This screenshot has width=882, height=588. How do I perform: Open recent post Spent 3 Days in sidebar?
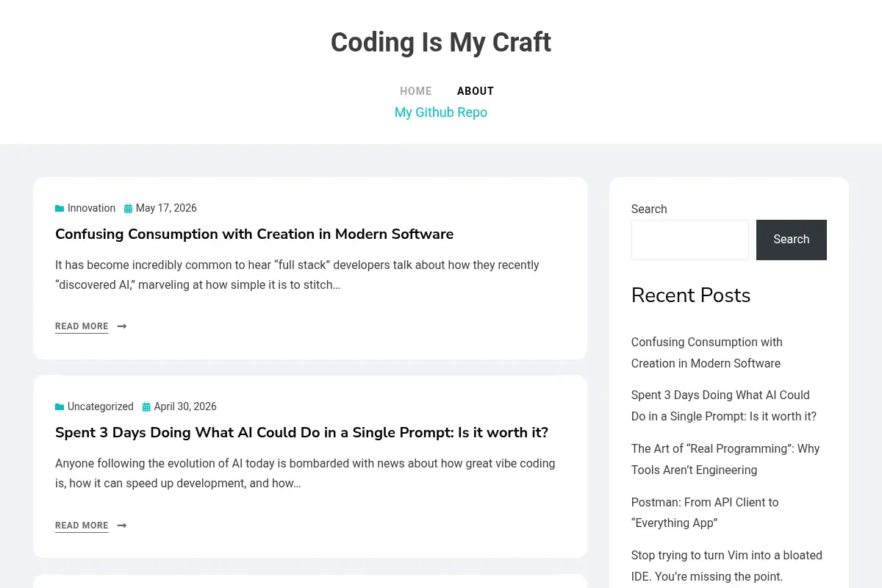click(x=724, y=406)
